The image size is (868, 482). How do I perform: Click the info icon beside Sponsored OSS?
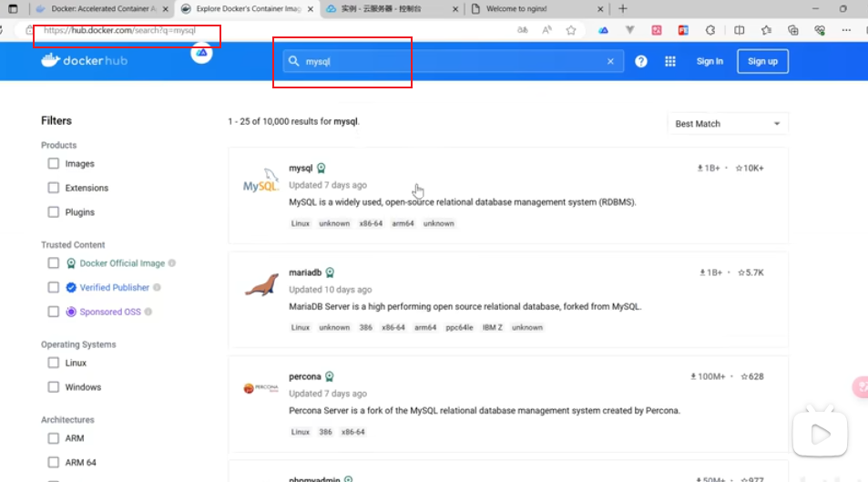[148, 312]
